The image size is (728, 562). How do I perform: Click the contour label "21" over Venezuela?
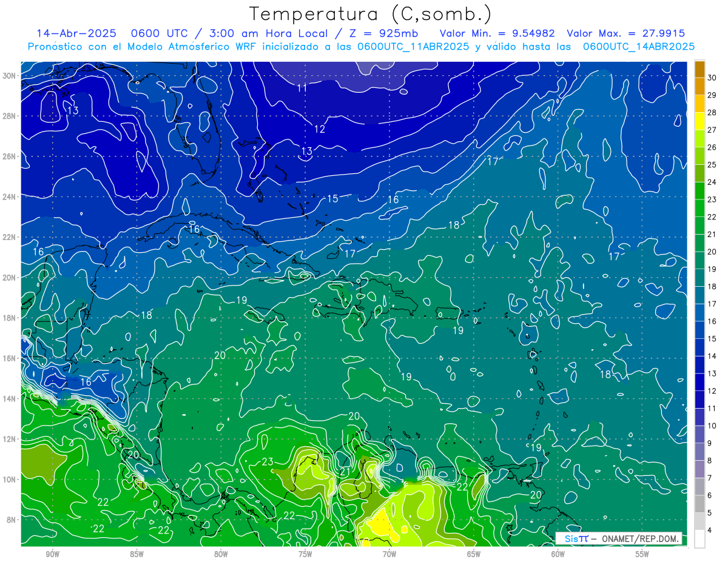click(345, 472)
